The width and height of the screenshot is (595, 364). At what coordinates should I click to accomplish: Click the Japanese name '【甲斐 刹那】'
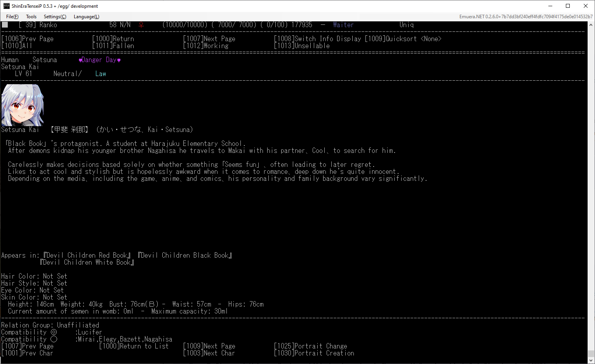click(70, 130)
